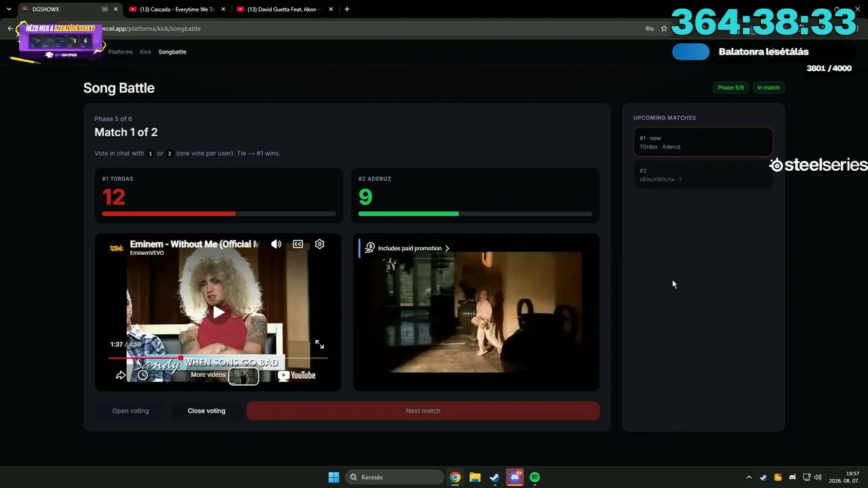Advance with the Next match button
Image resolution: width=868 pixels, height=488 pixels.
tap(423, 411)
